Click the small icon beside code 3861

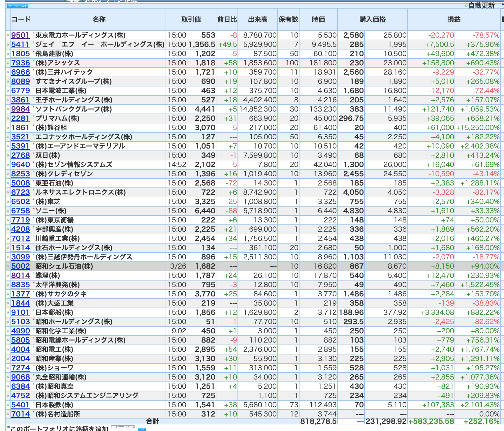pos(8,100)
